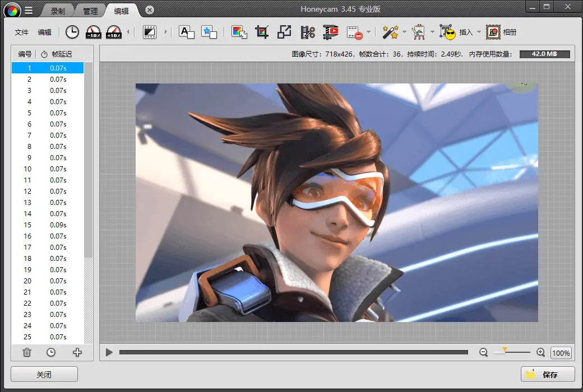Select frame 8 row
The height and width of the screenshot is (392, 583).
click(x=48, y=146)
